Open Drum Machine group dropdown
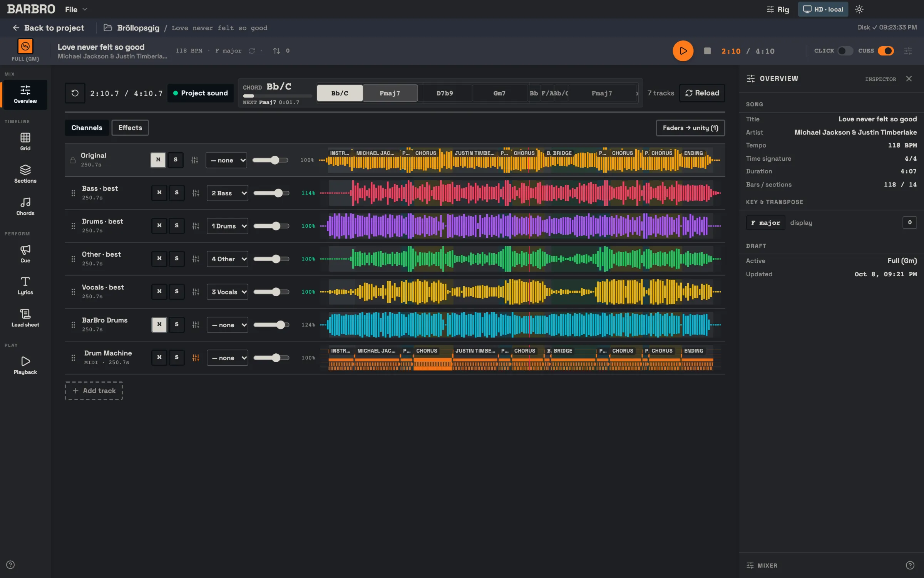 [x=227, y=358]
